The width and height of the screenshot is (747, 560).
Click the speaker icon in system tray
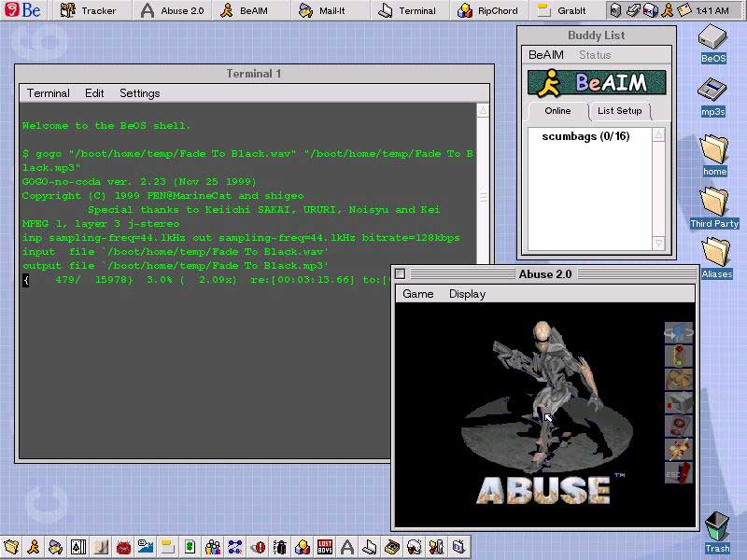[x=615, y=10]
